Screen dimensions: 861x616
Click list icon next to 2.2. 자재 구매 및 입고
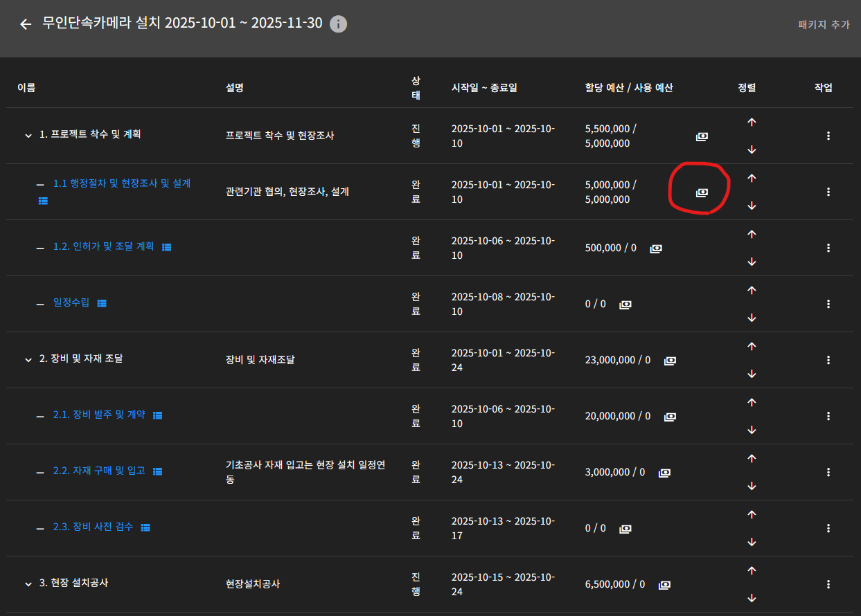pos(157,471)
